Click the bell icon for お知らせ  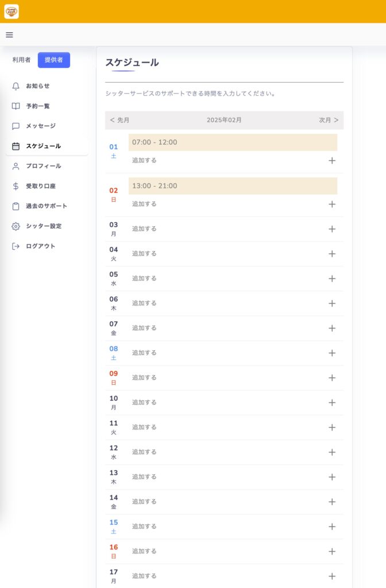16,86
